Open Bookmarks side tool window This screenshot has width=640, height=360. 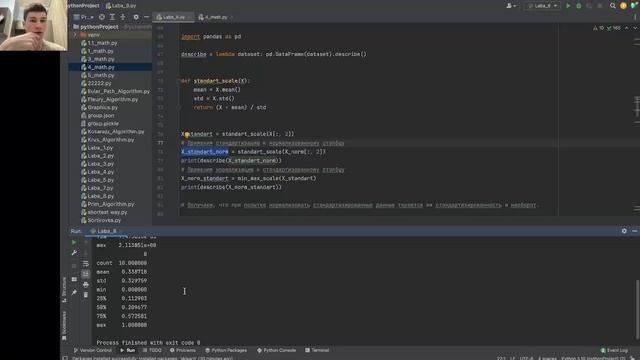pyautogui.click(x=64, y=325)
